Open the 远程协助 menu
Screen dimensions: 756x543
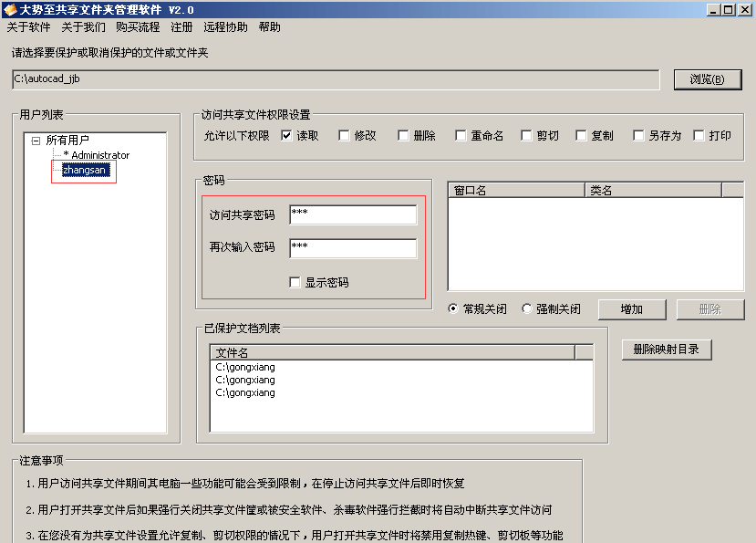coord(225,27)
